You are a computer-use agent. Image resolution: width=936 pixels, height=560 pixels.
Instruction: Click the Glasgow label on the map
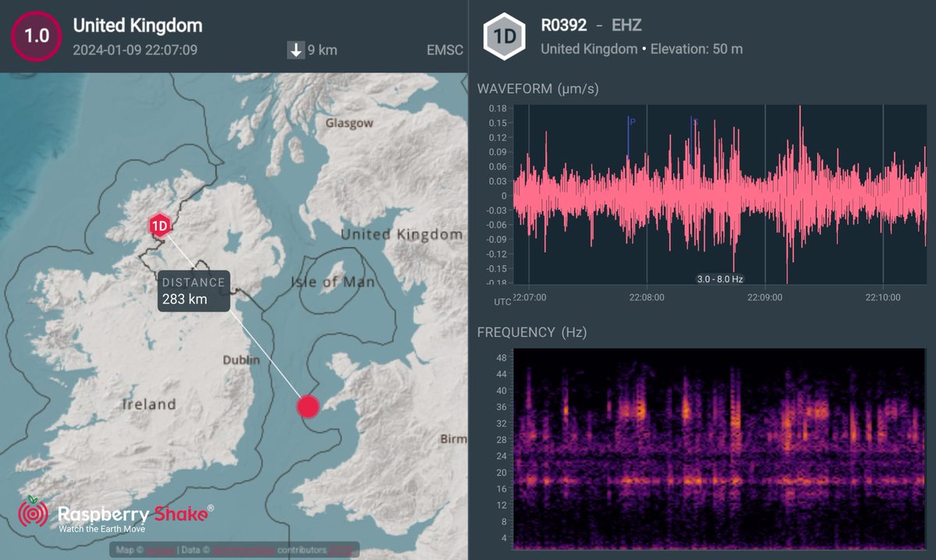pyautogui.click(x=349, y=123)
